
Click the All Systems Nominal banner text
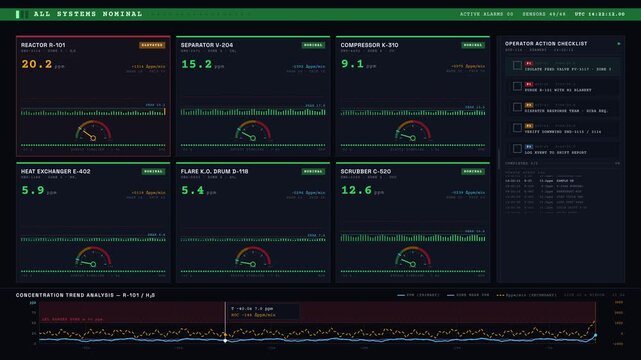(x=88, y=14)
